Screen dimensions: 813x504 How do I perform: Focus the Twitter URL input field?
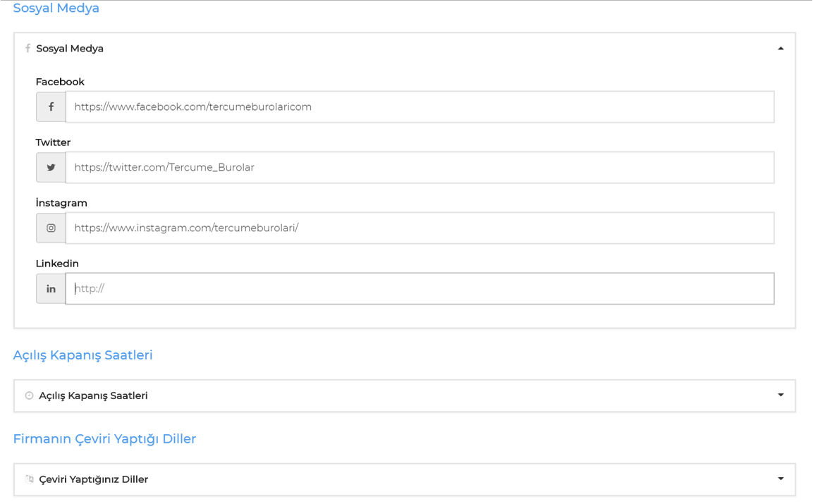tap(420, 168)
